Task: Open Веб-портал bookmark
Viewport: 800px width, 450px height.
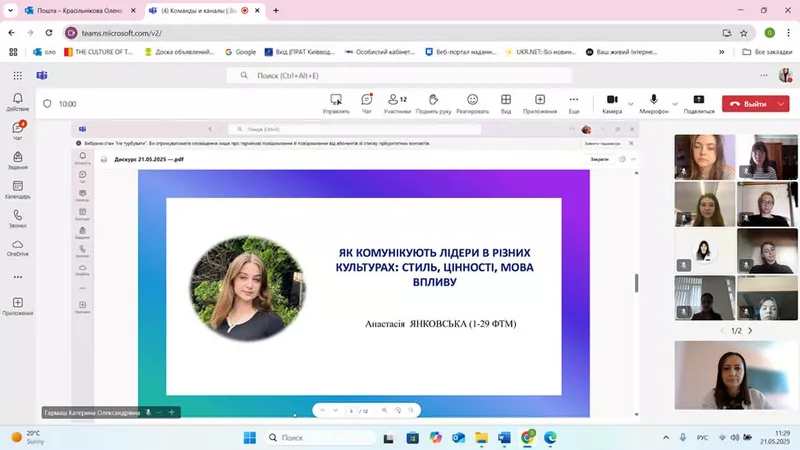Action: [461, 52]
